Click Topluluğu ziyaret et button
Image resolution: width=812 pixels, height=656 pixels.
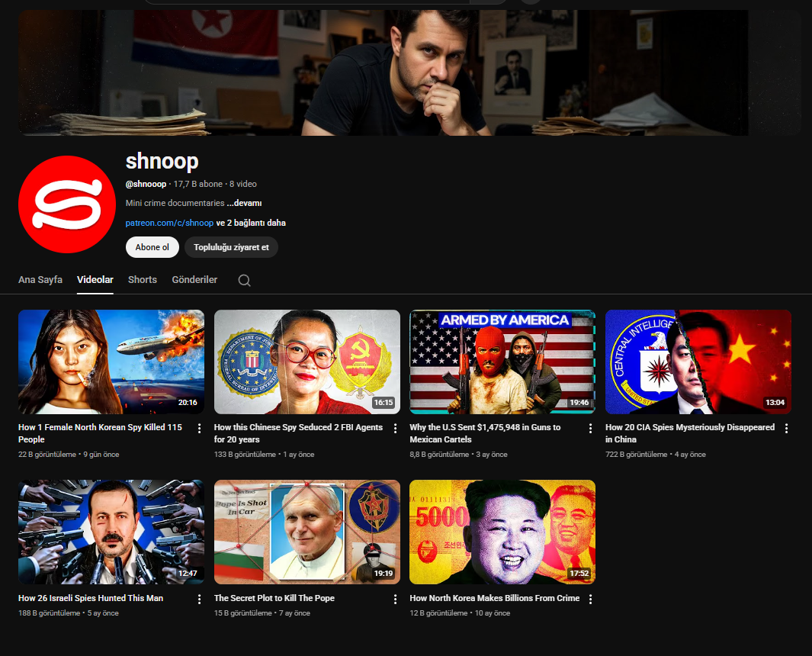pyautogui.click(x=231, y=247)
